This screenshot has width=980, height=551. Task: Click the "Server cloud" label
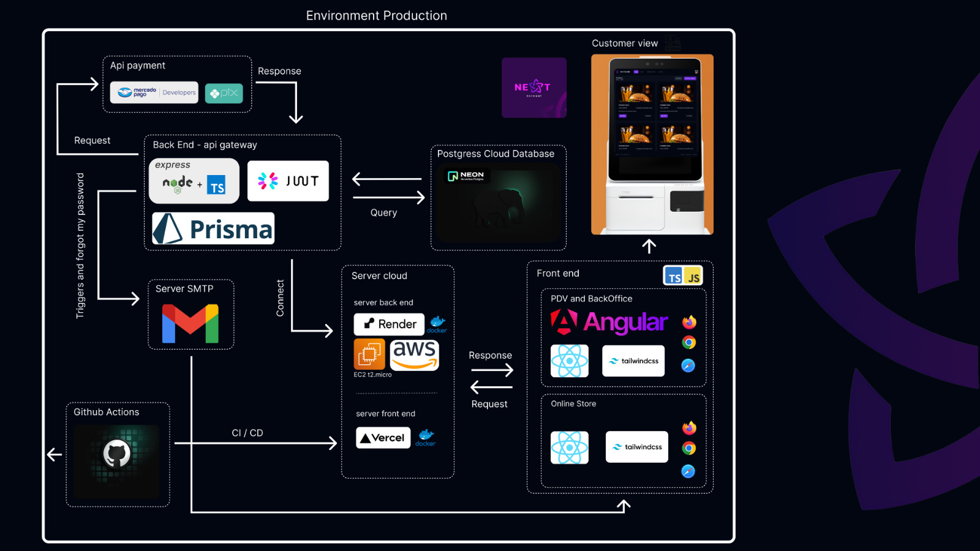(x=379, y=276)
